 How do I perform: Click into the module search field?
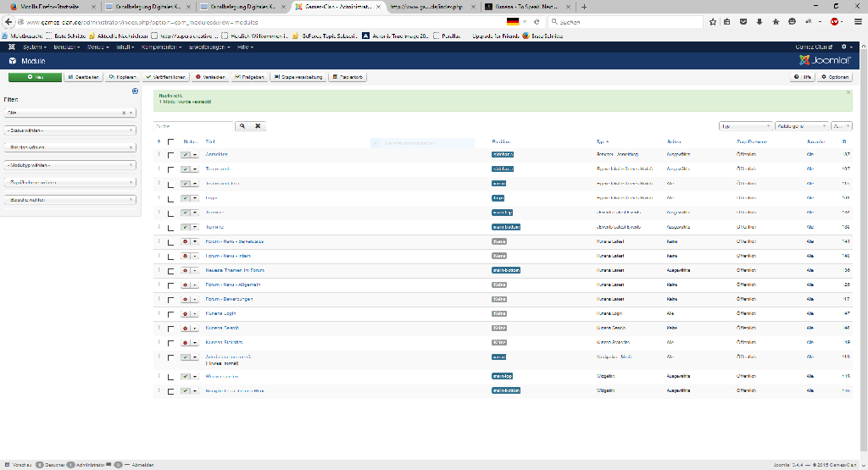point(193,126)
